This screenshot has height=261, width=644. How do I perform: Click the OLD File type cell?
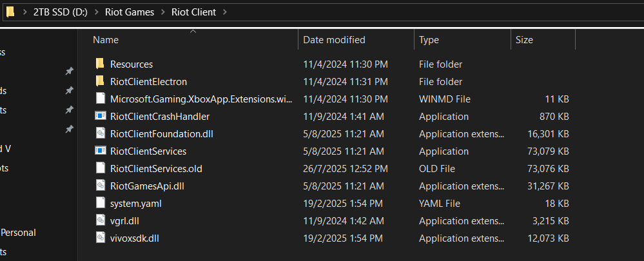click(x=437, y=169)
